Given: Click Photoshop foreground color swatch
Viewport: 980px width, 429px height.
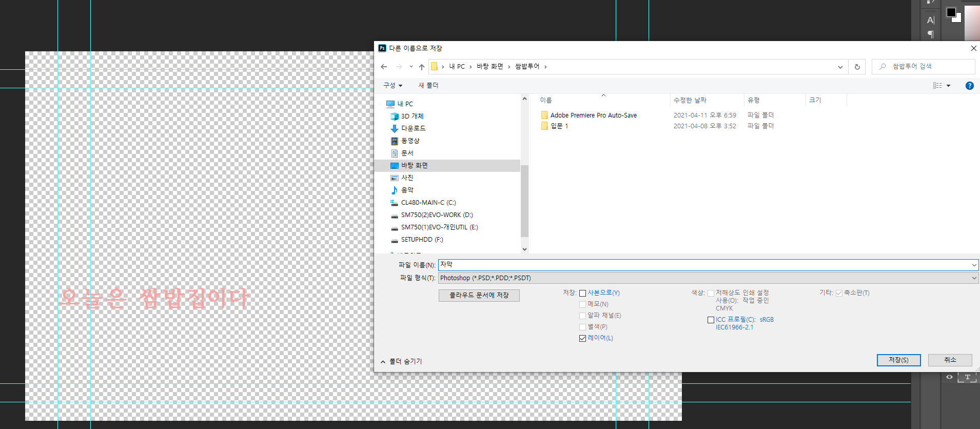Looking at the screenshot, I should (951, 12).
